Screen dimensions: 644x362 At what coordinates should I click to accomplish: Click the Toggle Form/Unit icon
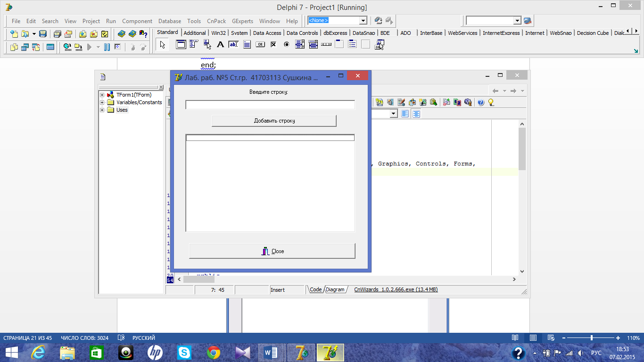pyautogui.click(x=36, y=47)
